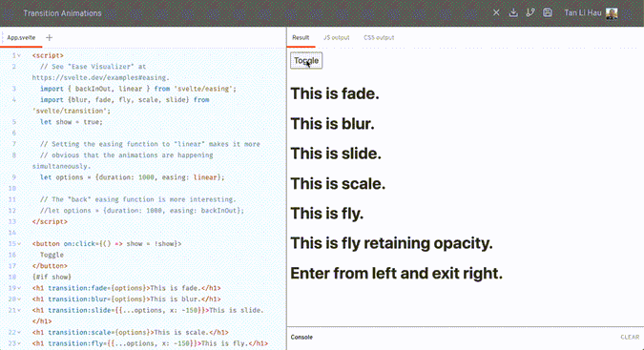The image size is (644, 350).
Task: Click the download zip icon
Action: [513, 12]
